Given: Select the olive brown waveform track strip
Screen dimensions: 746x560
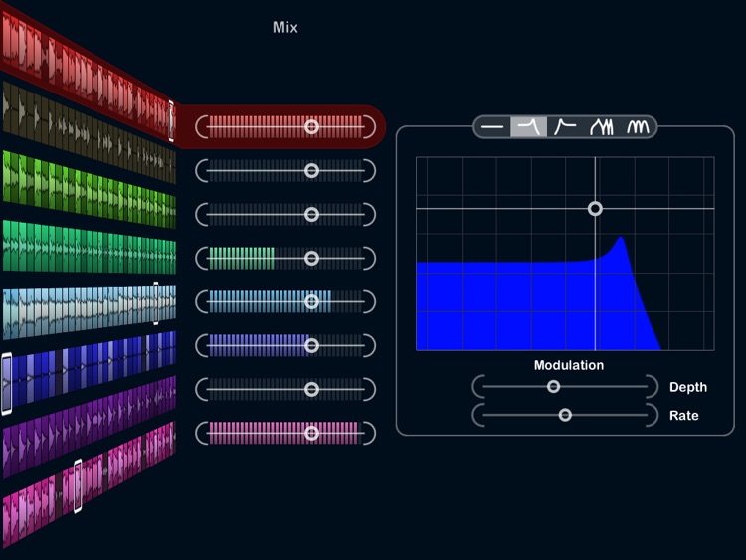Looking at the screenshot, I should [x=89, y=131].
